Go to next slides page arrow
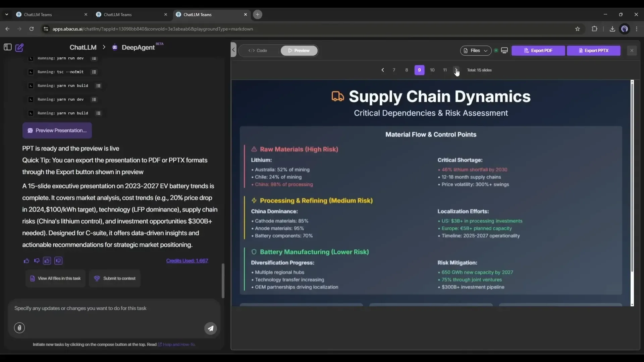Screen dimensions: 644x362 tap(456, 70)
